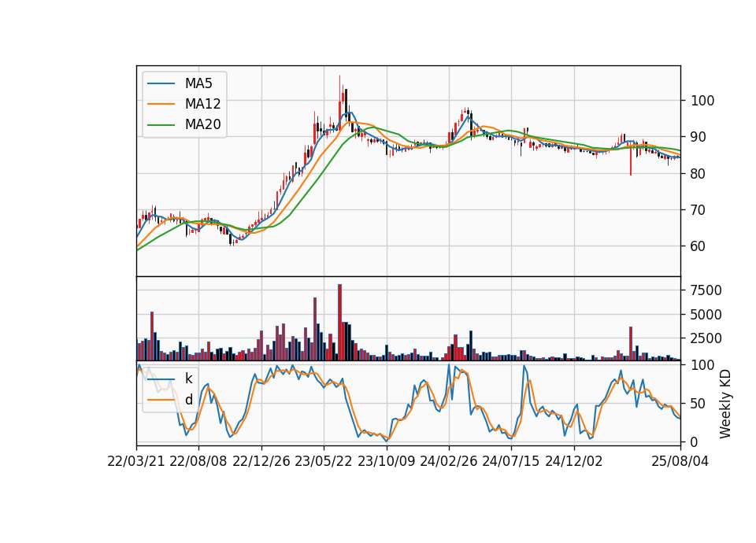Click the 22/03/21 date tick label

coord(136,461)
